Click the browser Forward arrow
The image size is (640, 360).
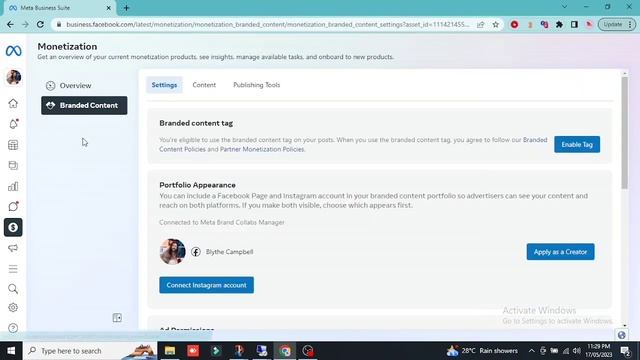pos(25,24)
